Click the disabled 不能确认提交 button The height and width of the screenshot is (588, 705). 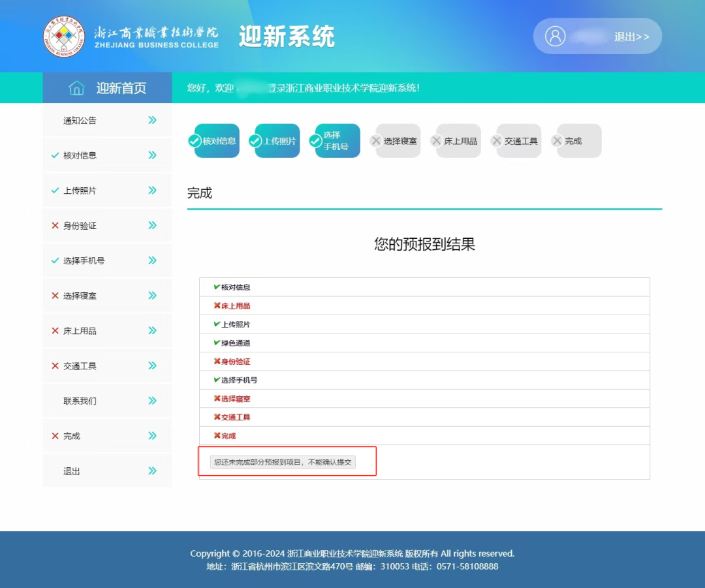tap(283, 462)
